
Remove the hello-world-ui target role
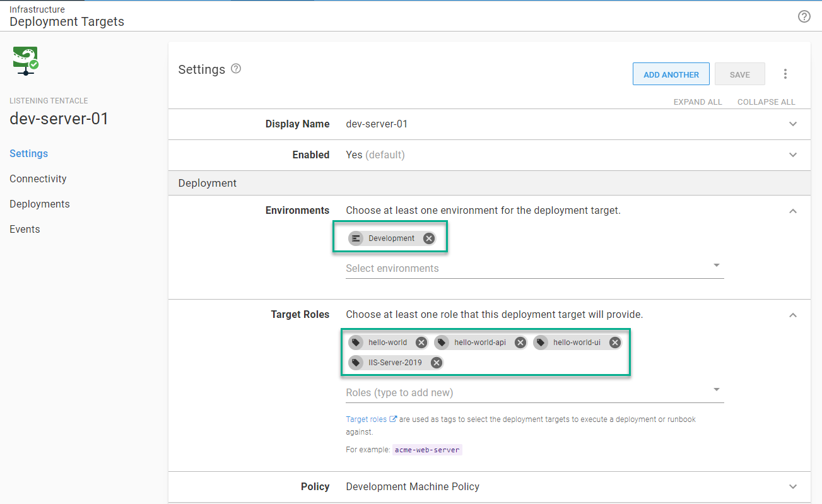click(614, 342)
